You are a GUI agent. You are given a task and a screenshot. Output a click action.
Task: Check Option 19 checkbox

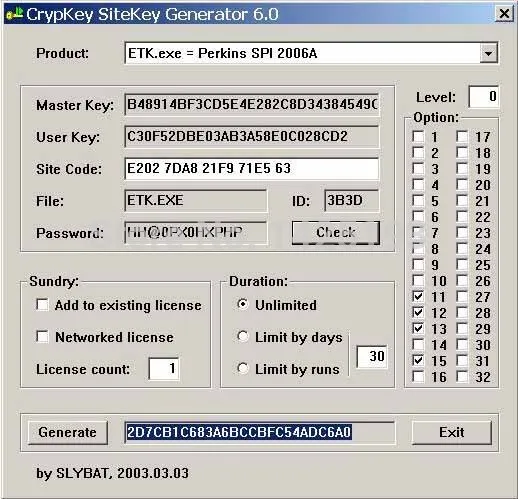point(462,168)
